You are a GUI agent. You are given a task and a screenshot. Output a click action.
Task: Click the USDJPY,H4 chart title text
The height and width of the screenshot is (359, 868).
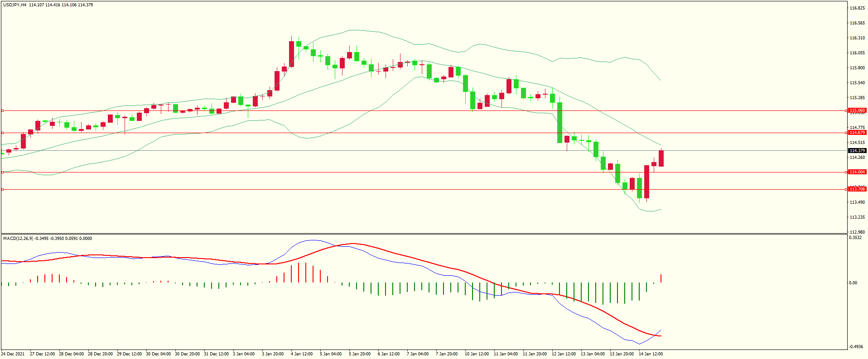tap(14, 5)
